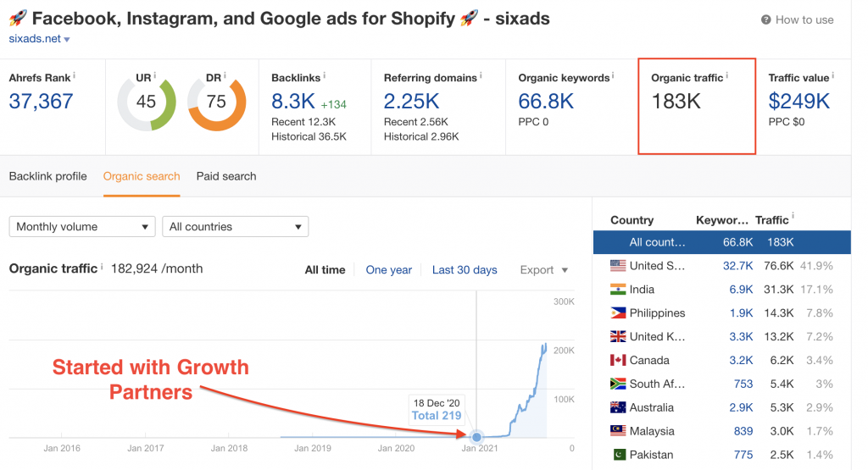Open United Kingdom 3.3K keywords count
The height and width of the screenshot is (470, 868).
point(741,337)
